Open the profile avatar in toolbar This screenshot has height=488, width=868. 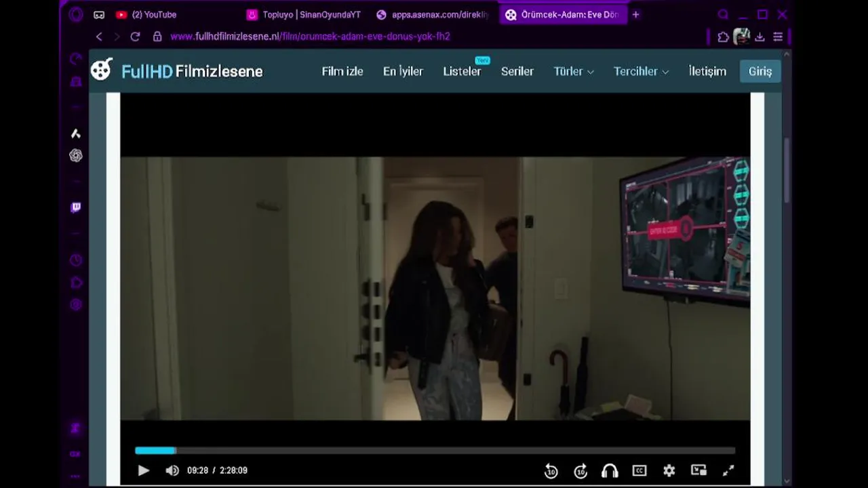742,37
